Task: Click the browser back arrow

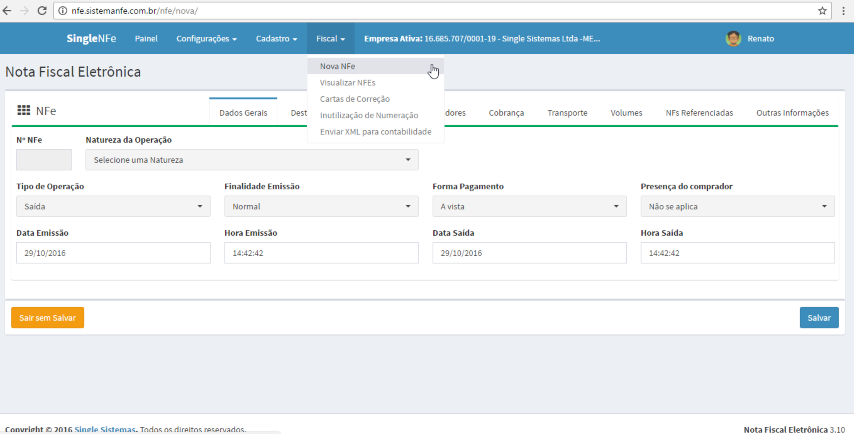Action: [x=9, y=10]
